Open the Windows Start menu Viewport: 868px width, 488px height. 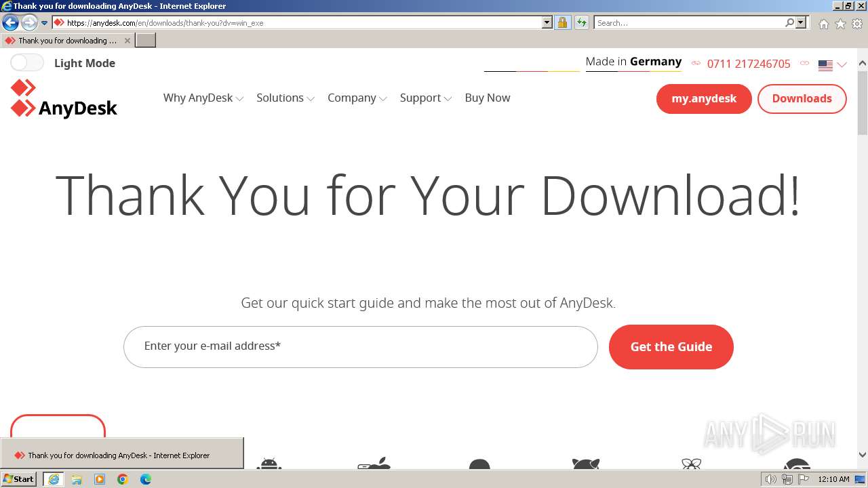pos(19,479)
